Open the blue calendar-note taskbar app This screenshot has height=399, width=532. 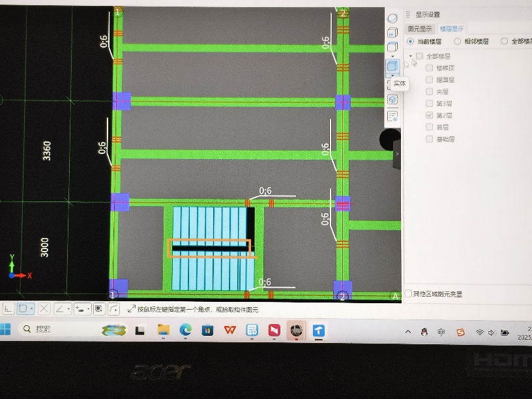click(x=252, y=330)
